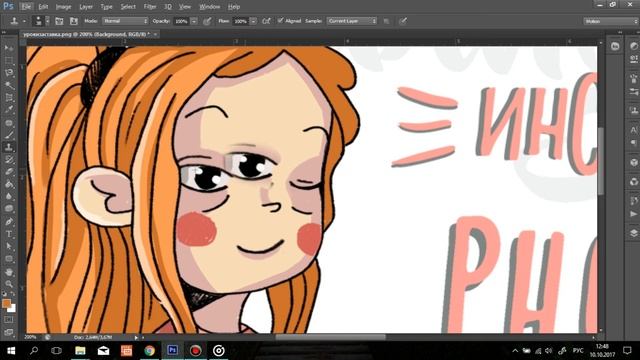Open the Windows notification center
Viewport: 640px width, 360px height.
627,351
